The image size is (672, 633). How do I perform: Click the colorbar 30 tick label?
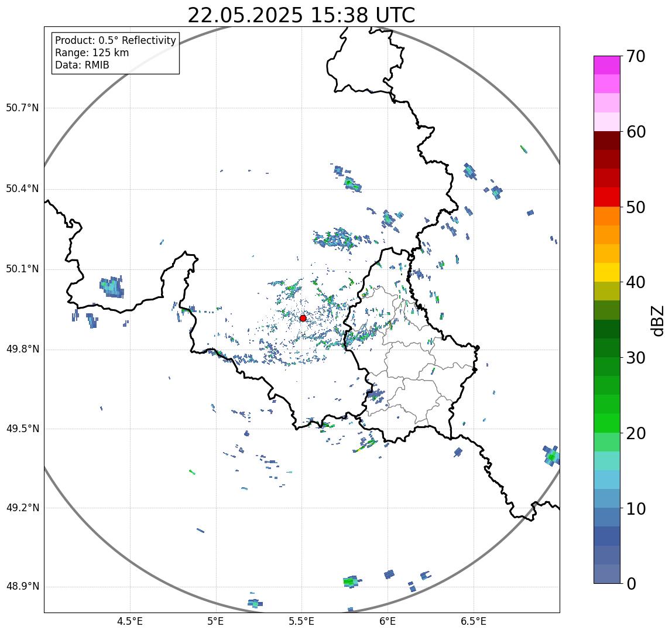click(x=636, y=358)
